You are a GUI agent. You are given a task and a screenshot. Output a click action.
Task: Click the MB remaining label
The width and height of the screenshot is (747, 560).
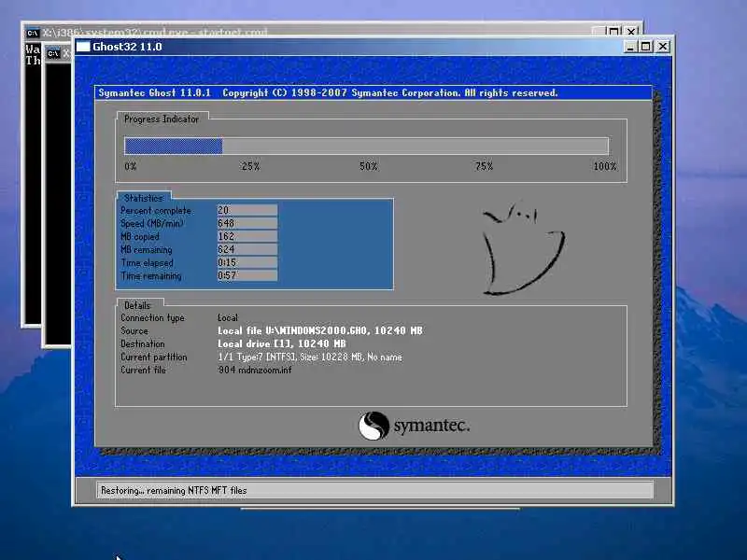[x=147, y=249]
